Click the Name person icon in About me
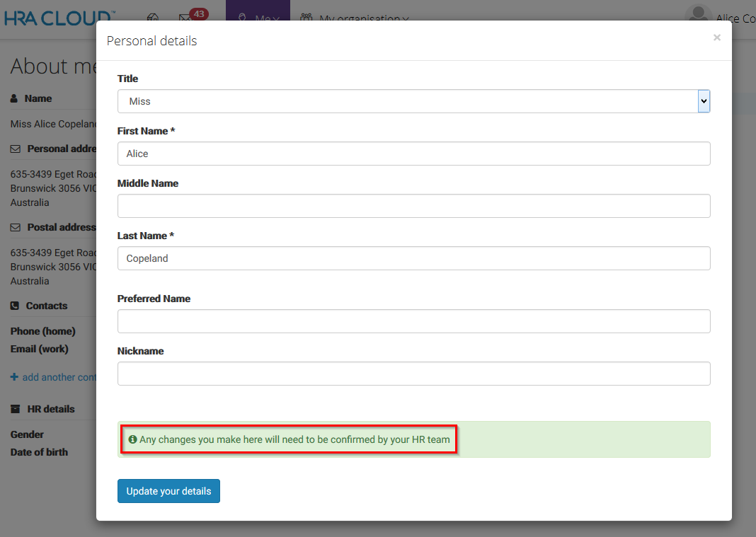Viewport: 756px width, 537px height. (x=14, y=98)
